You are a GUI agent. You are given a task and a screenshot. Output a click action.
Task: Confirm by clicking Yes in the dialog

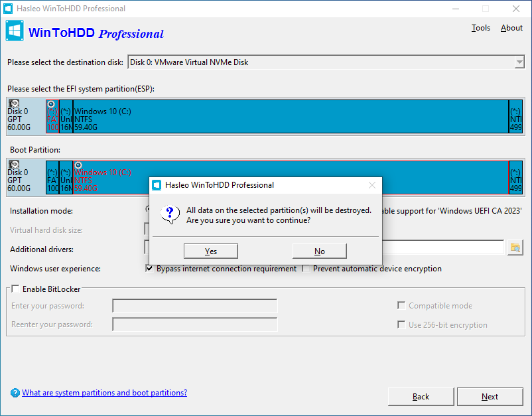coord(211,251)
